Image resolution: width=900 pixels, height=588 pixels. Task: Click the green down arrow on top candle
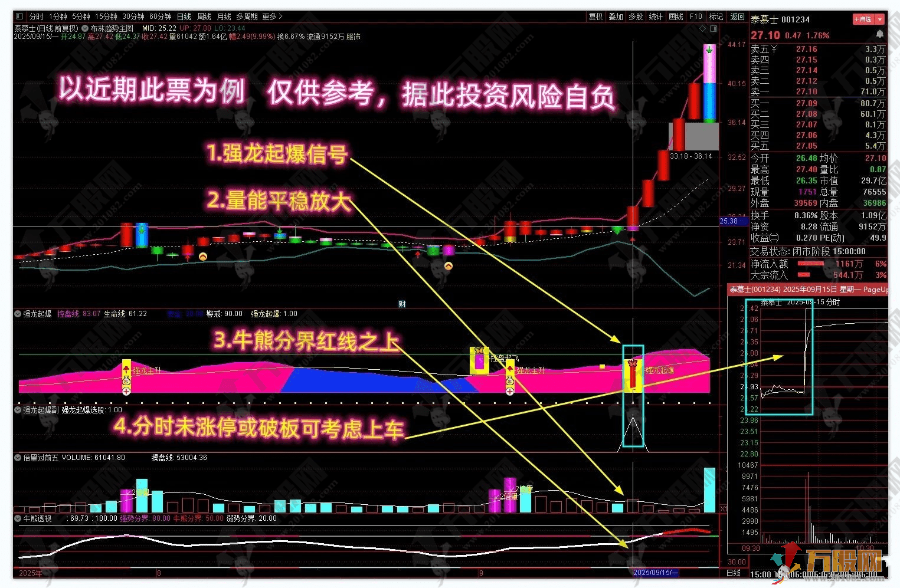[x=709, y=50]
